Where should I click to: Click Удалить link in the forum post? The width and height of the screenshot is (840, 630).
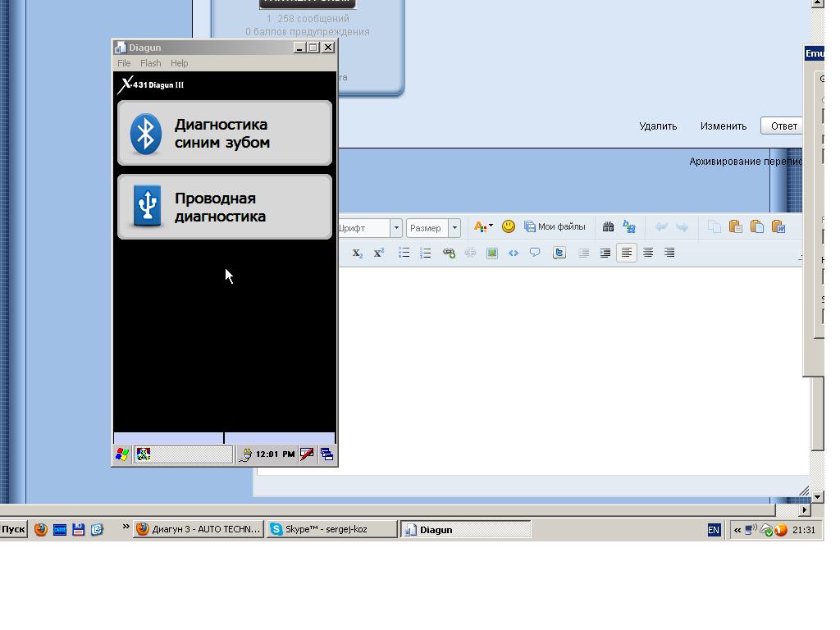pyautogui.click(x=658, y=126)
